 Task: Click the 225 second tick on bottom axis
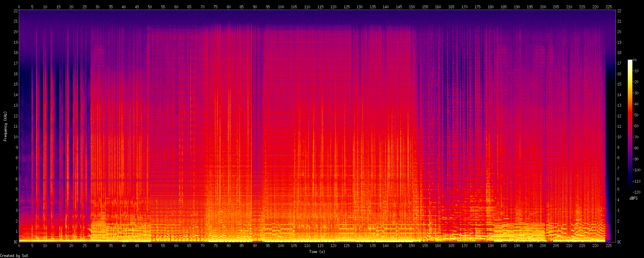(609, 246)
